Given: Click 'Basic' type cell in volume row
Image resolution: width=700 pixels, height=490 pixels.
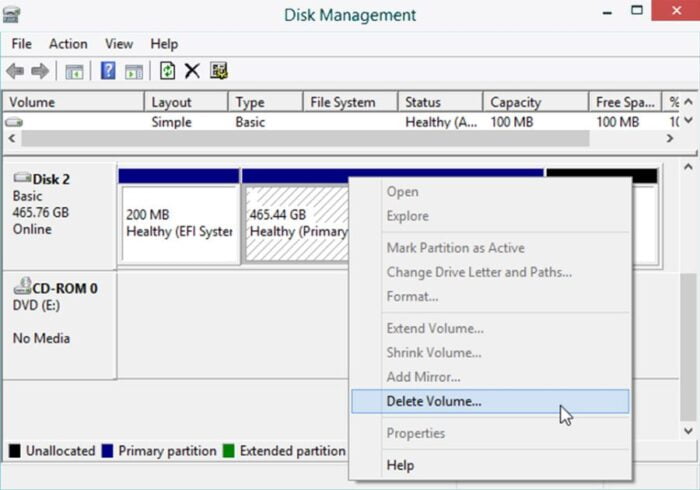Looking at the screenshot, I should tap(250, 122).
